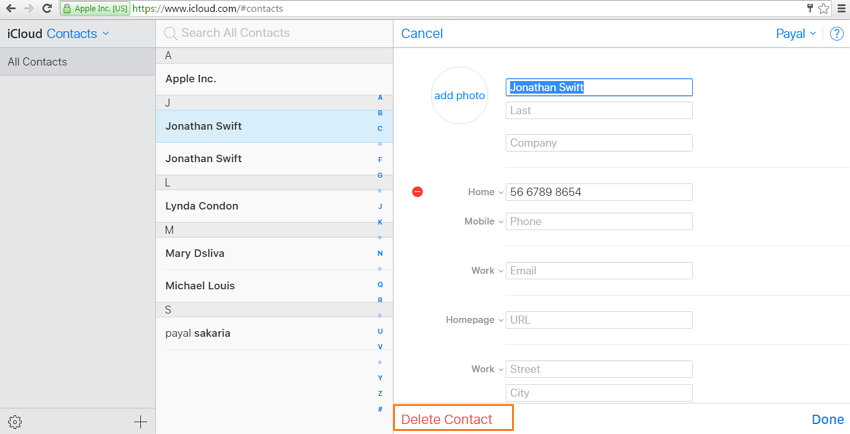Go back with the browser back arrow

coord(10,8)
